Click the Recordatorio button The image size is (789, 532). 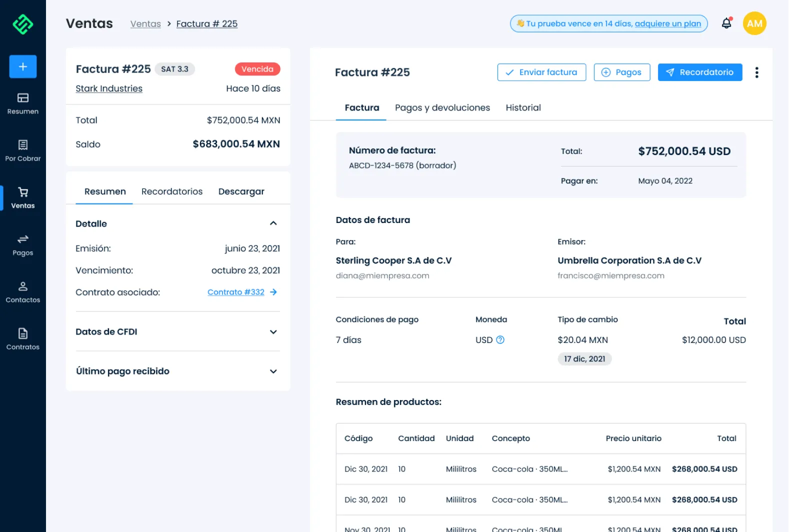pyautogui.click(x=700, y=72)
